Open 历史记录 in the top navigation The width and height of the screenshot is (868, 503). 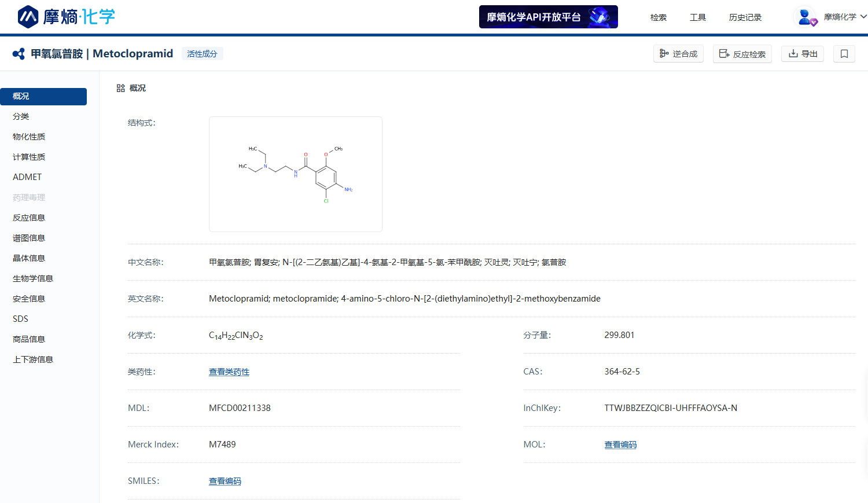click(x=745, y=17)
